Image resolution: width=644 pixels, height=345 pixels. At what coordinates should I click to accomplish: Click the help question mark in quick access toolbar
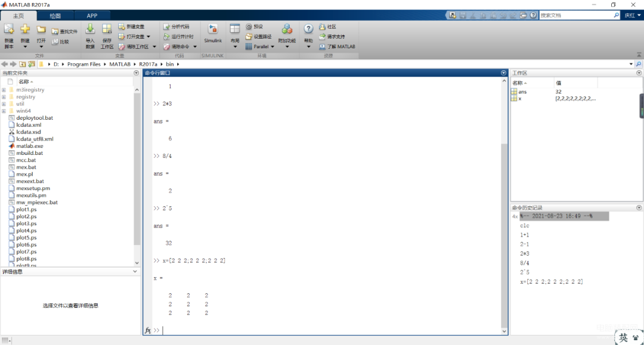point(533,15)
